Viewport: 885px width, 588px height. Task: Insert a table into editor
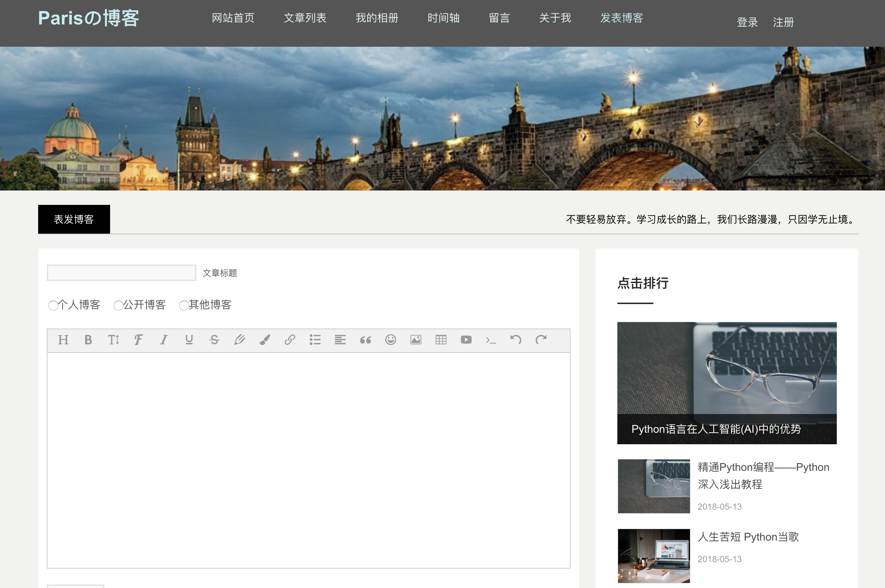(x=441, y=340)
